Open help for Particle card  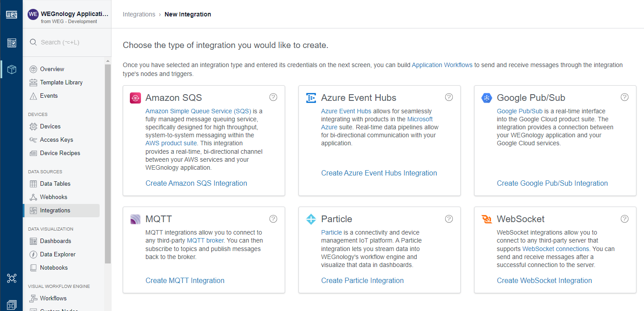(x=449, y=219)
